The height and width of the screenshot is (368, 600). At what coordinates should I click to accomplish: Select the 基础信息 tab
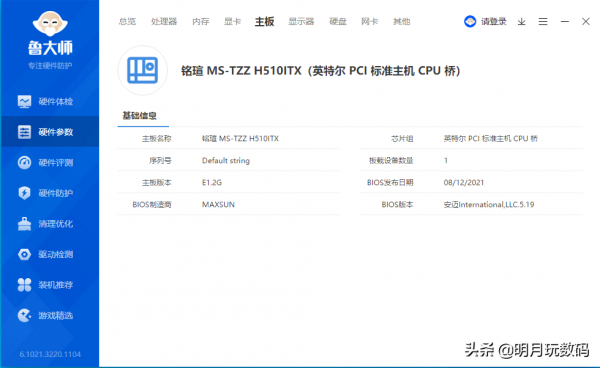[x=140, y=116]
